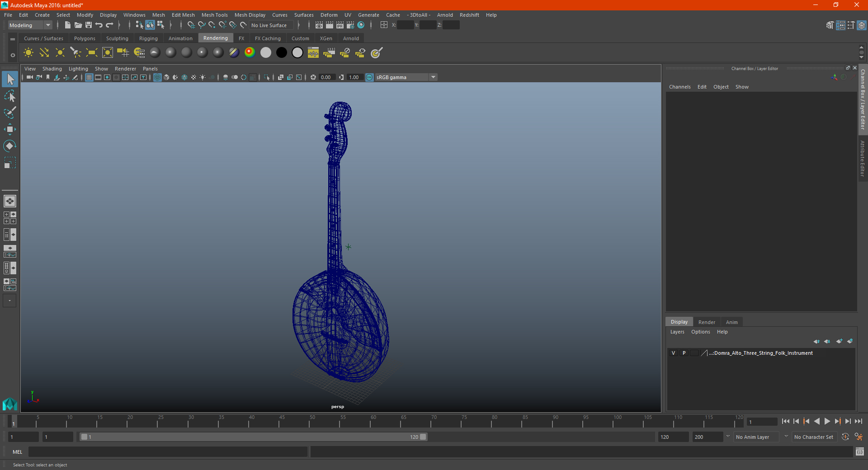Open the No Character Set dropdown arrow
Screen dimensions: 868x470
pos(786,437)
